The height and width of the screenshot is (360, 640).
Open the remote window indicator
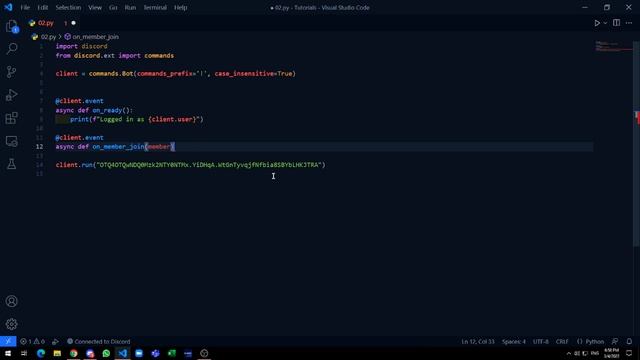(8, 341)
